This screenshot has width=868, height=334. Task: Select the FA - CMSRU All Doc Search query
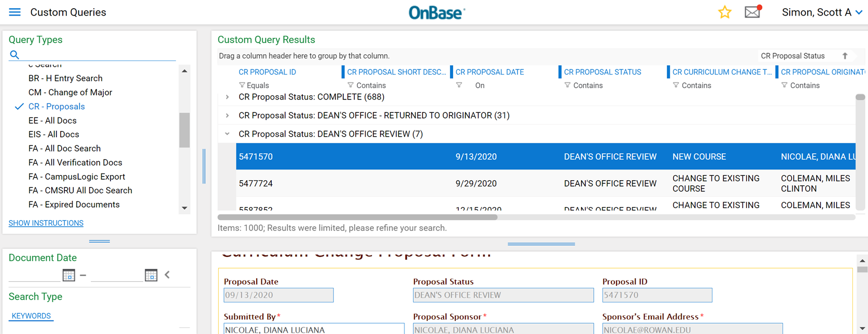coord(80,190)
